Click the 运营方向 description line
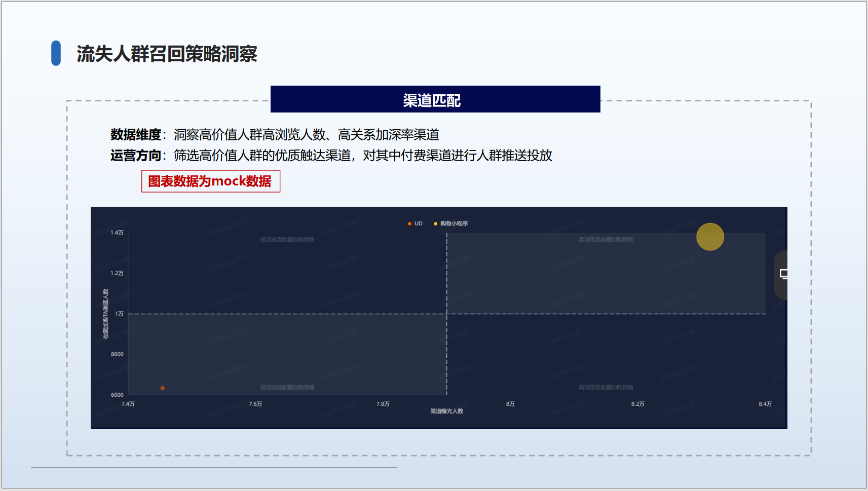 click(331, 155)
